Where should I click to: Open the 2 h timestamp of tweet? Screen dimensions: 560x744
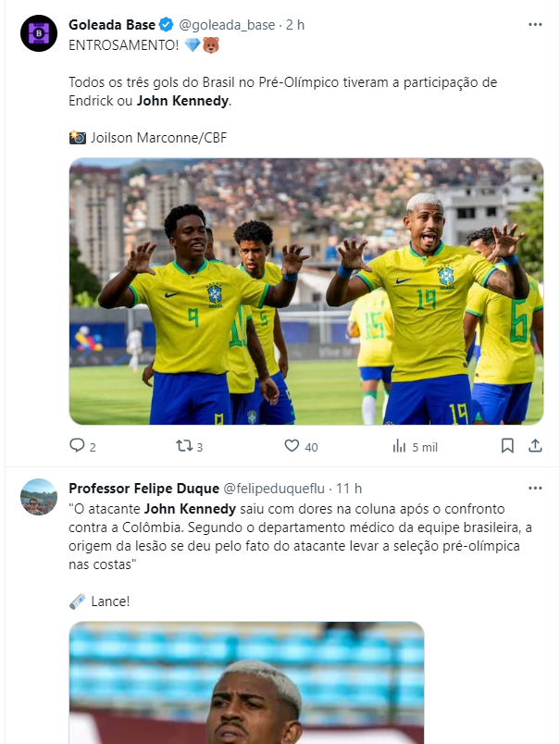295,25
